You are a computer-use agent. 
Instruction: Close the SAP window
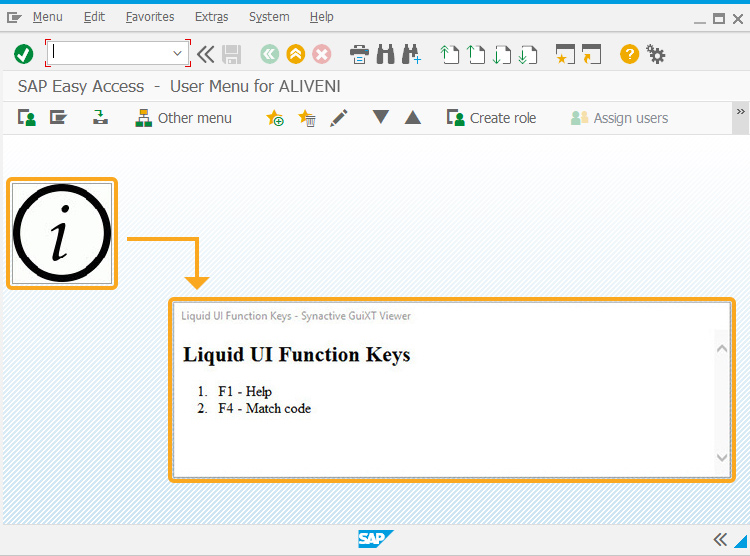coord(738,19)
